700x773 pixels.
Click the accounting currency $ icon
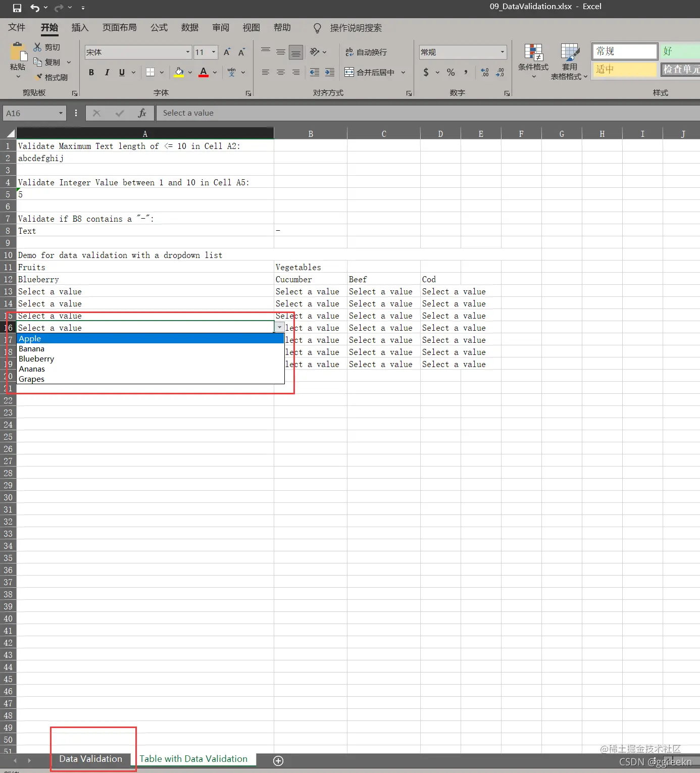(x=426, y=72)
